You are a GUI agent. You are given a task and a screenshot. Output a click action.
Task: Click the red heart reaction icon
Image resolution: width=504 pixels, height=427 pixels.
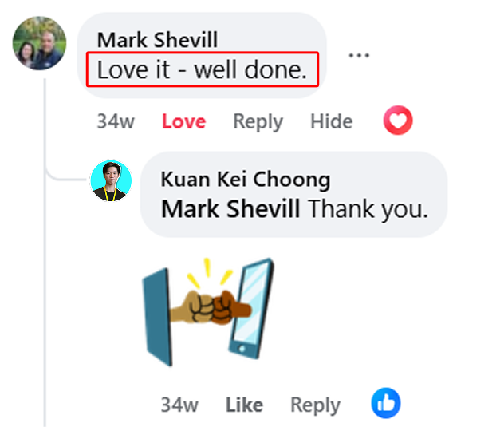398,120
